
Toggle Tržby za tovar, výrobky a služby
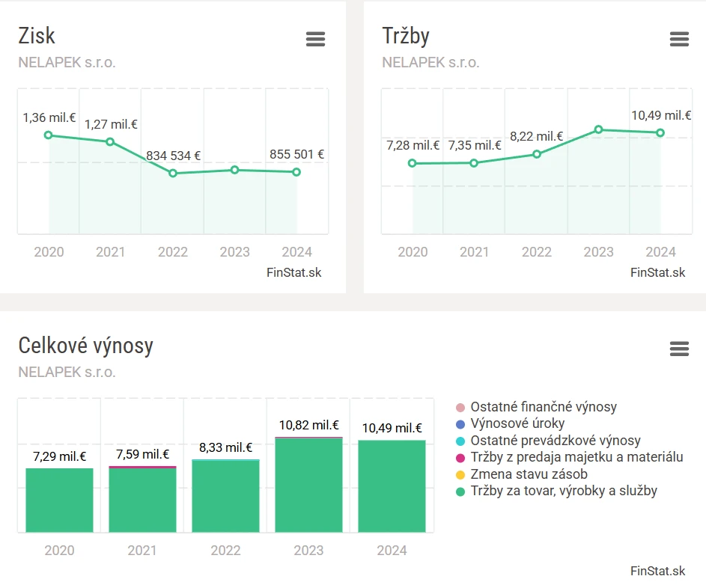(563, 491)
